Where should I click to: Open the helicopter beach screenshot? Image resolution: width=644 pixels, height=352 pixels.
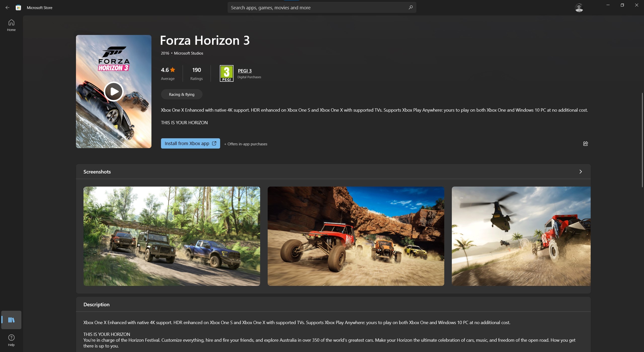point(521,236)
